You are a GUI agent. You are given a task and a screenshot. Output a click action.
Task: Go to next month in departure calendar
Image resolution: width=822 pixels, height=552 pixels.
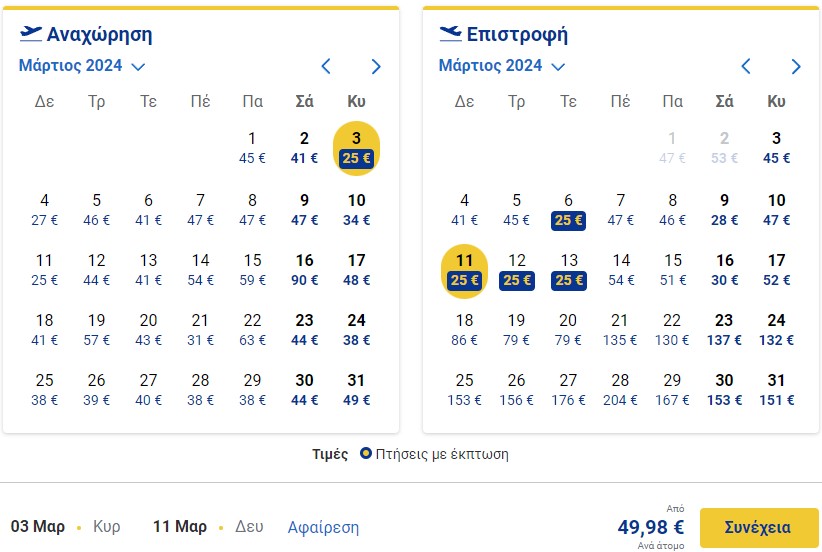[376, 67]
